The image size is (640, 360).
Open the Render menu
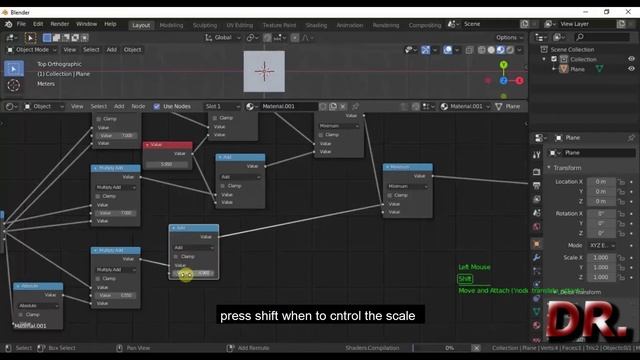coord(60,24)
